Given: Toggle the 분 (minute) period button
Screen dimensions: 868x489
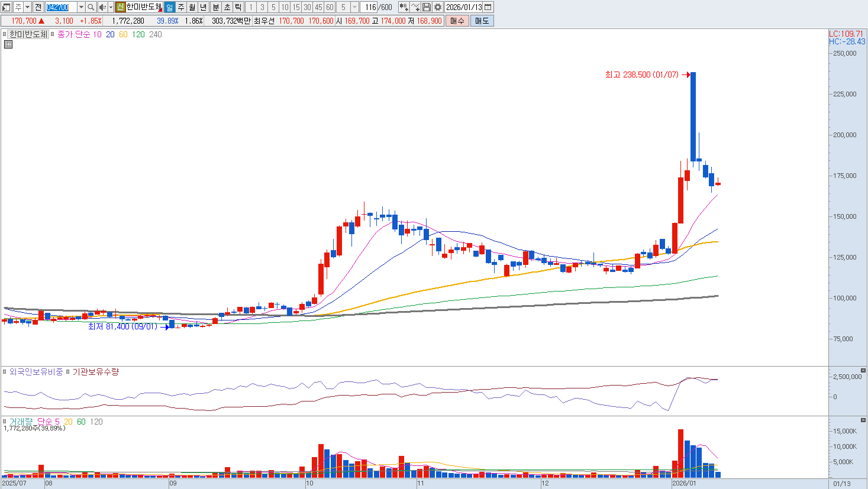Looking at the screenshot, I should (x=215, y=7).
